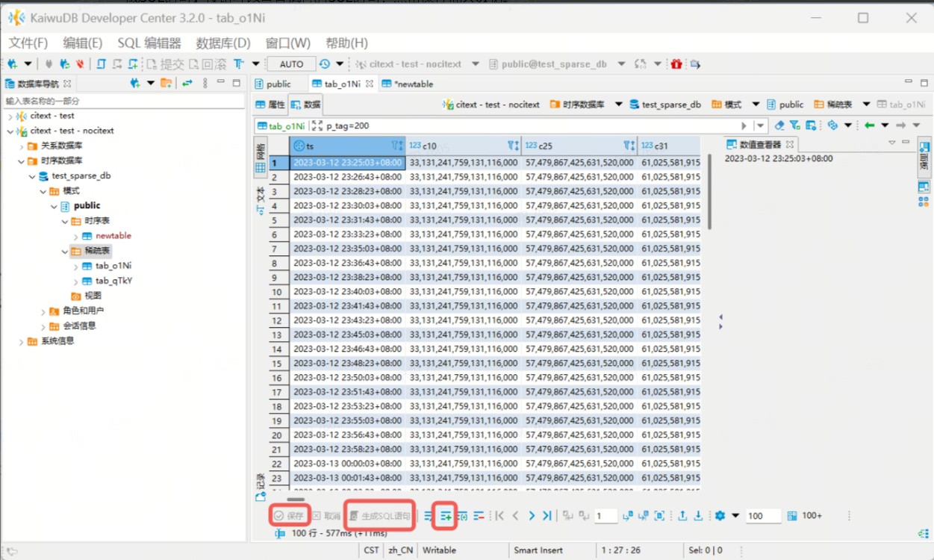Open the grid view side tab
The width and height of the screenshot is (934, 560).
(261, 158)
